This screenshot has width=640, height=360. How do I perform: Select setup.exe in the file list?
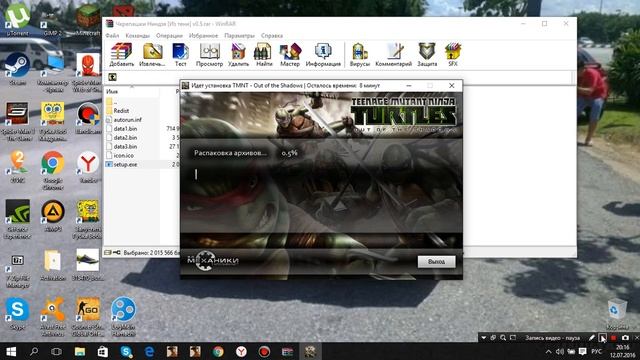click(x=125, y=164)
